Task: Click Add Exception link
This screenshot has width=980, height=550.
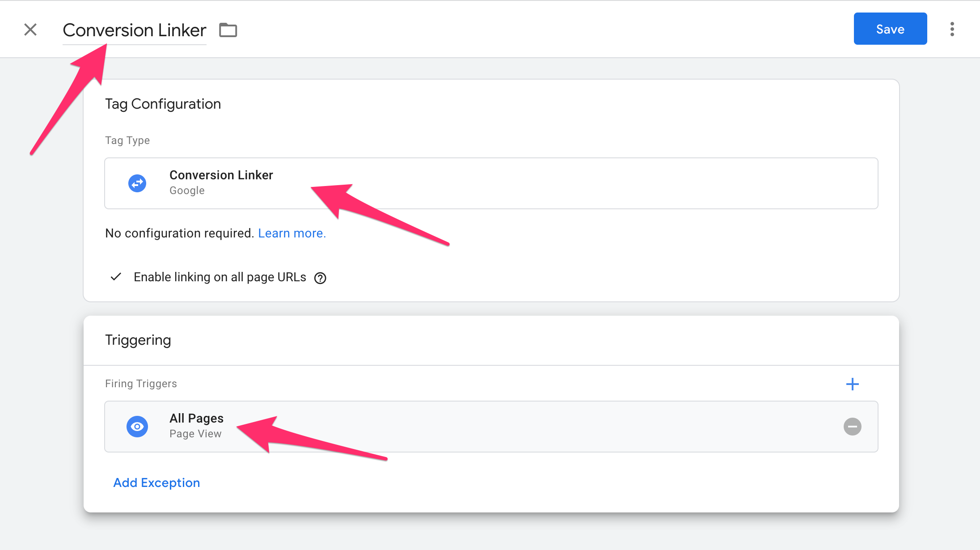Action: pyautogui.click(x=156, y=483)
